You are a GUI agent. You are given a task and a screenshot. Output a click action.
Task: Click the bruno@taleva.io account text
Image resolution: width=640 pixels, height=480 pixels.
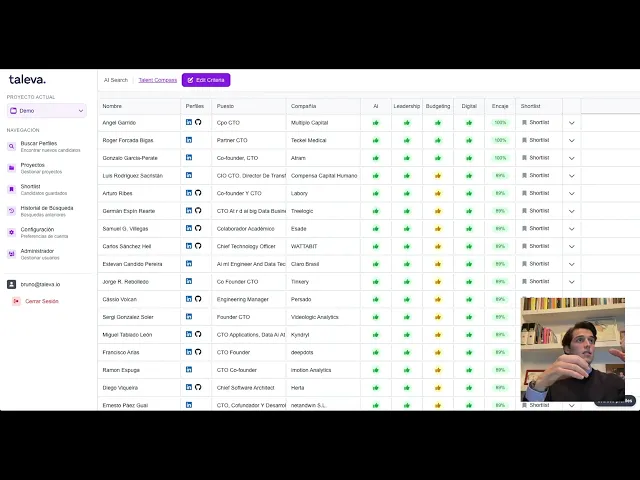(x=40, y=284)
